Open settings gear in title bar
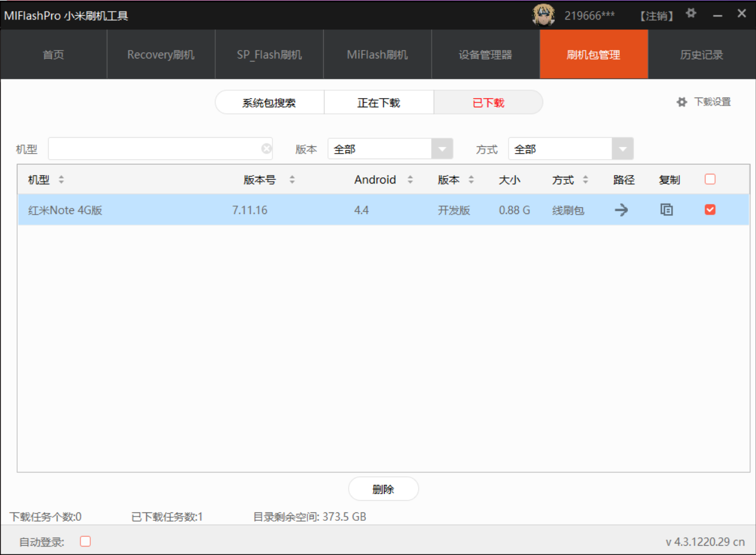This screenshot has height=555, width=756. coord(691,13)
